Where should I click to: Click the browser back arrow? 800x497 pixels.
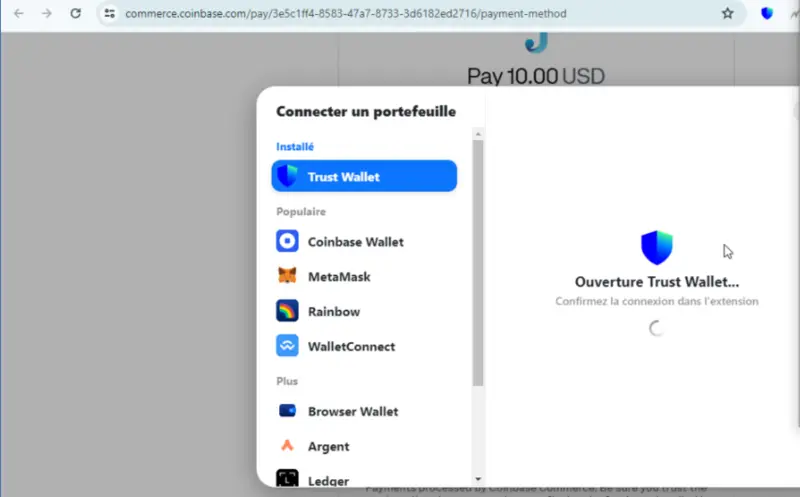click(x=19, y=13)
